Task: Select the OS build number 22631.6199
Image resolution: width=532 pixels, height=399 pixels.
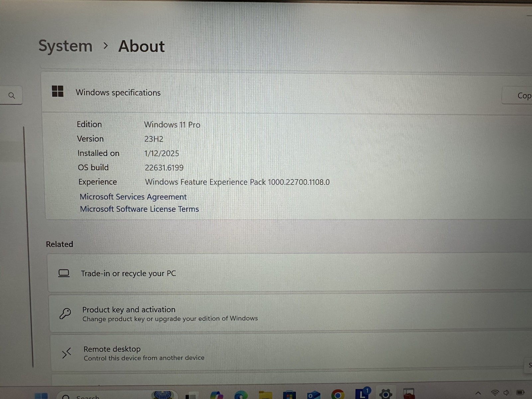Action: tap(164, 168)
